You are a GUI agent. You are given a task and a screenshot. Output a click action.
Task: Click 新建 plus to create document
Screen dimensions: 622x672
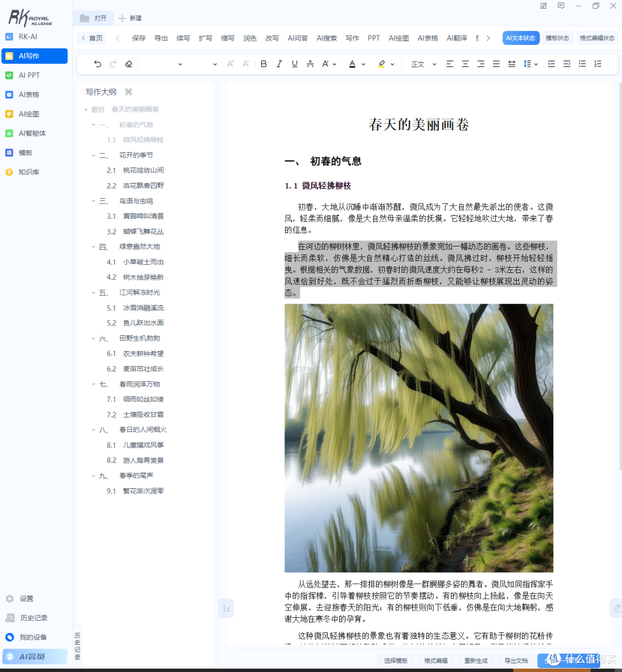130,18
